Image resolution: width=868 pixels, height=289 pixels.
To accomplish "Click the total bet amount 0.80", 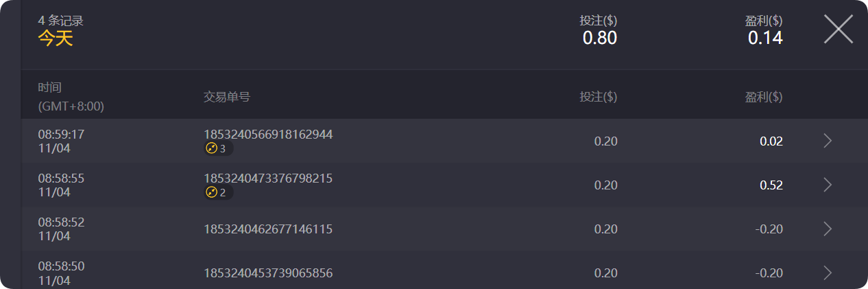I will point(600,38).
